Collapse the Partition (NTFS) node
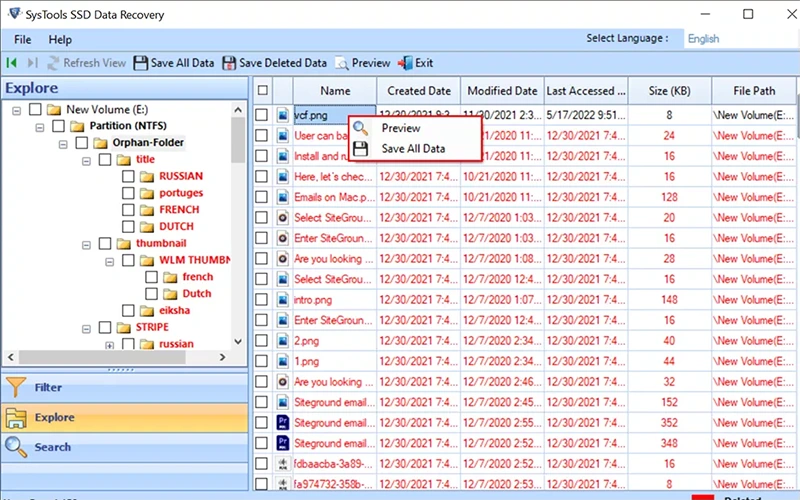The width and height of the screenshot is (800, 500). pyautogui.click(x=40, y=127)
